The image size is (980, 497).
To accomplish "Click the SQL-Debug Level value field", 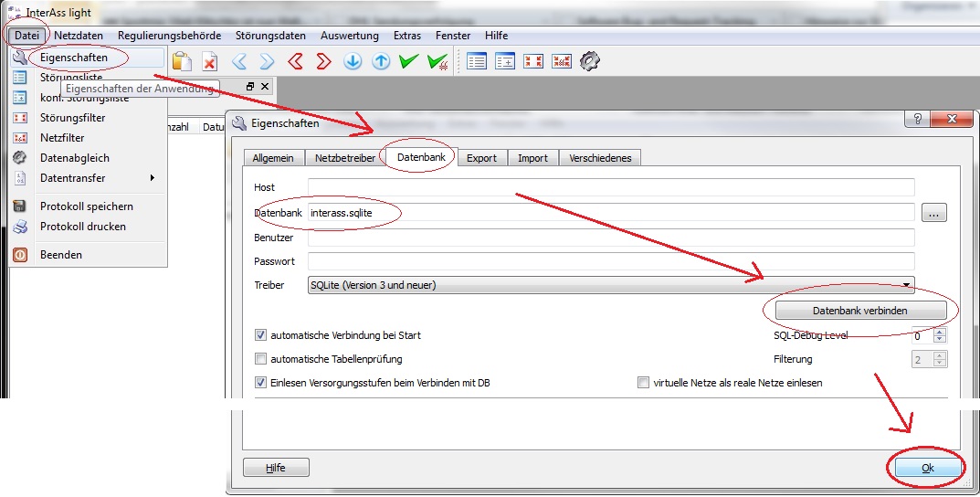I will tap(922, 335).
